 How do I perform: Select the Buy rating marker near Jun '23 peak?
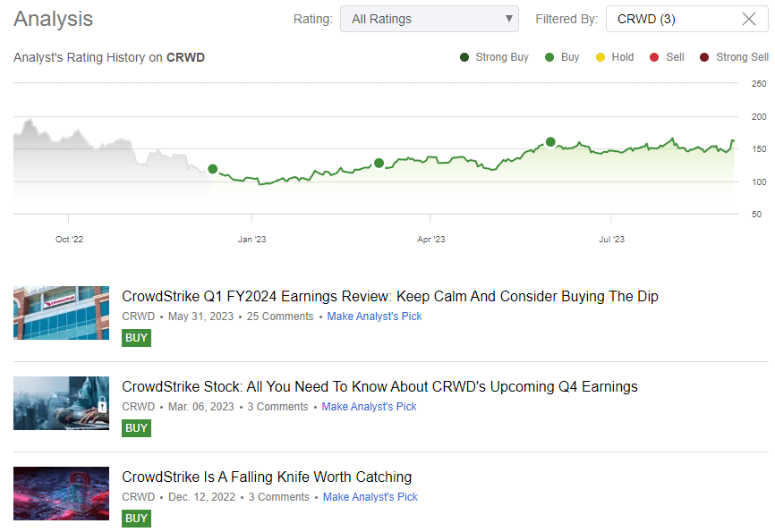(x=550, y=141)
